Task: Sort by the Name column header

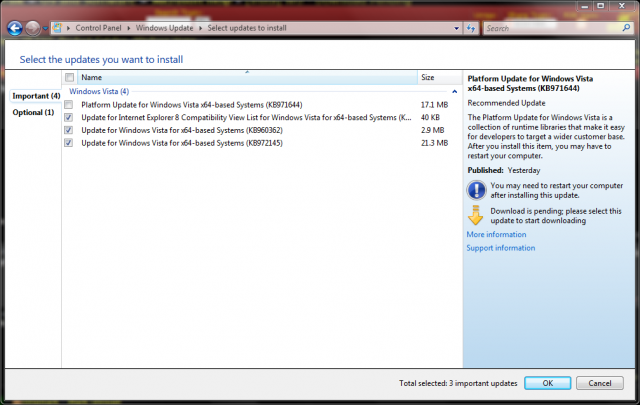Action: (x=247, y=77)
